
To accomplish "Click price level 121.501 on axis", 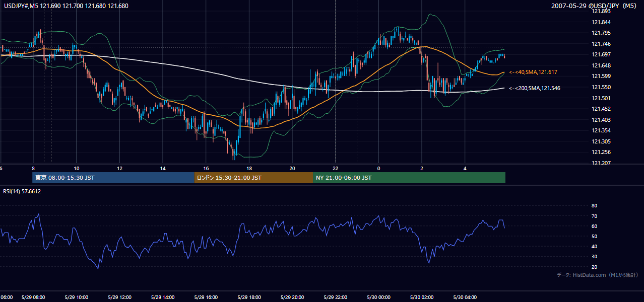I will click(x=601, y=98).
